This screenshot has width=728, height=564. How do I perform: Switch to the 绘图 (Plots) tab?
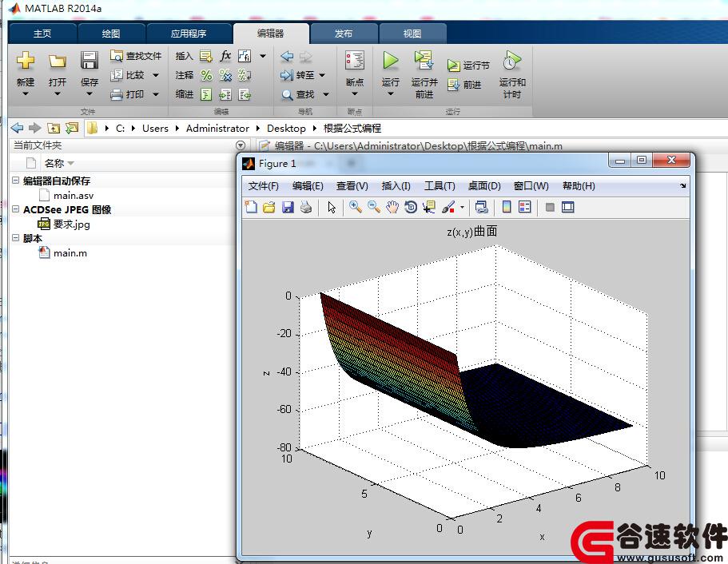coord(111,34)
